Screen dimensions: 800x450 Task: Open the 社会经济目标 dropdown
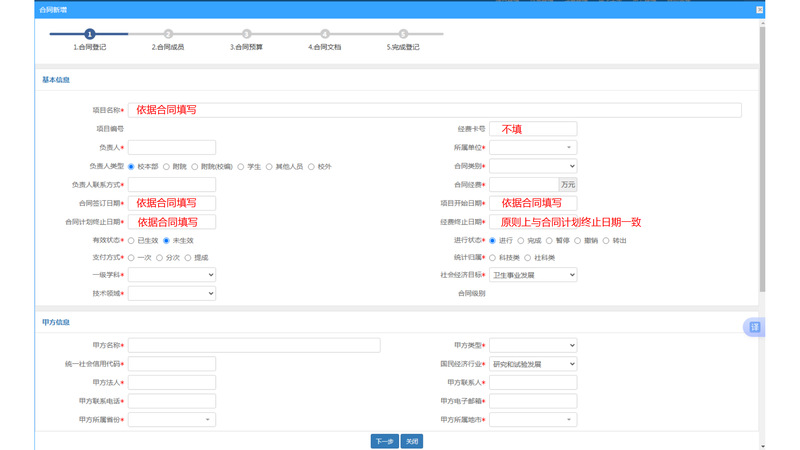coord(533,275)
